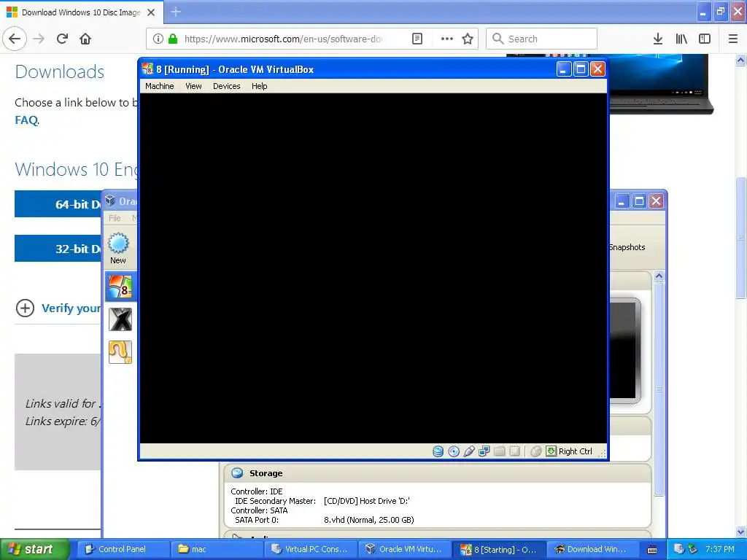Click the Firefox Search box
This screenshot has height=560, width=747.
point(541,39)
